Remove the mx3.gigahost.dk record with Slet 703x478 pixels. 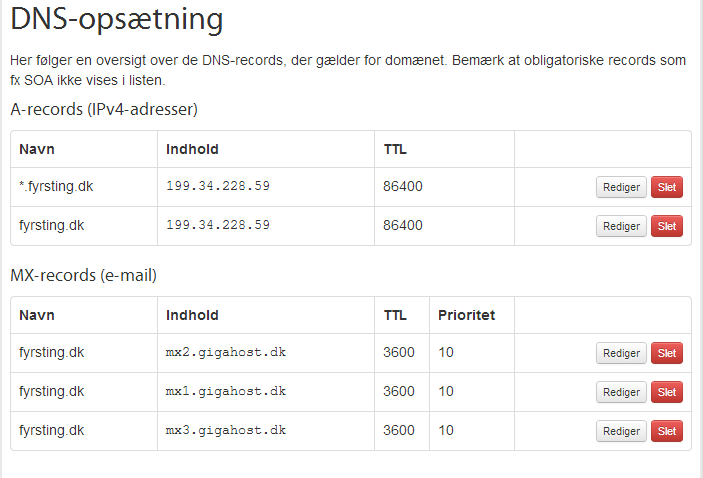point(667,431)
